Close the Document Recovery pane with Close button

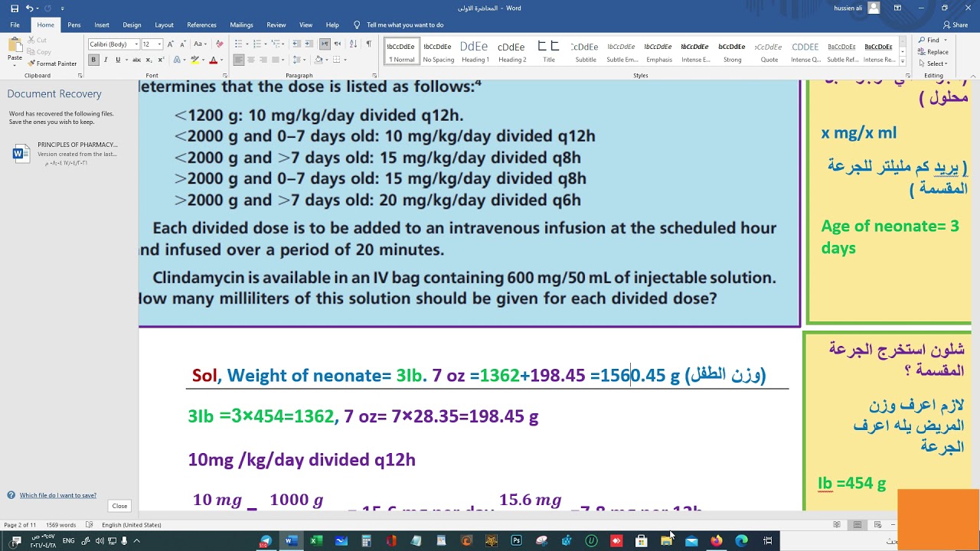tap(119, 506)
